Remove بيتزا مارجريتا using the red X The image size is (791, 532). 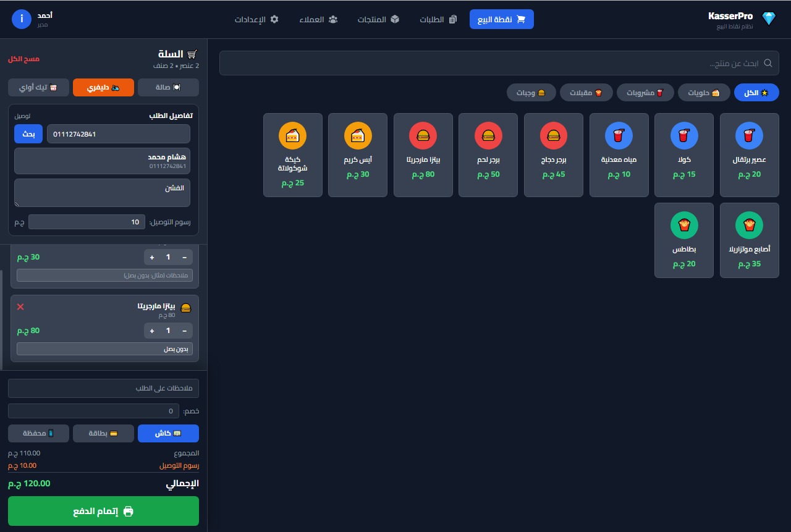tap(20, 307)
